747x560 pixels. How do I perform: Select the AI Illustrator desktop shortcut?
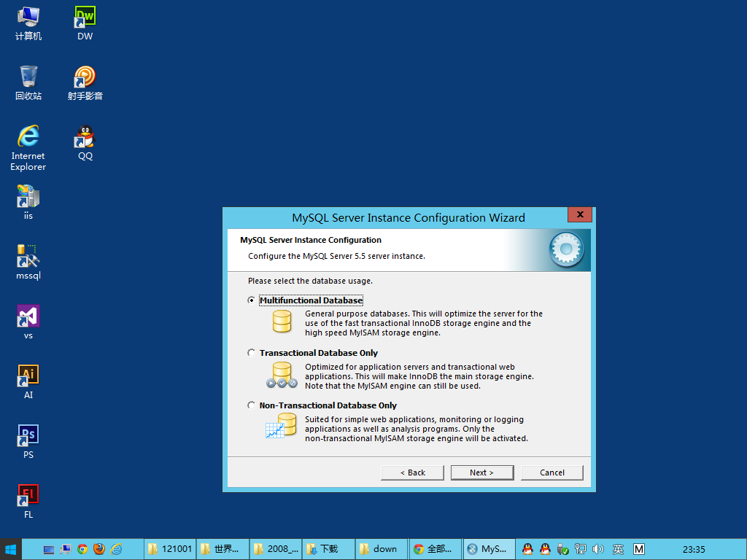tap(28, 382)
